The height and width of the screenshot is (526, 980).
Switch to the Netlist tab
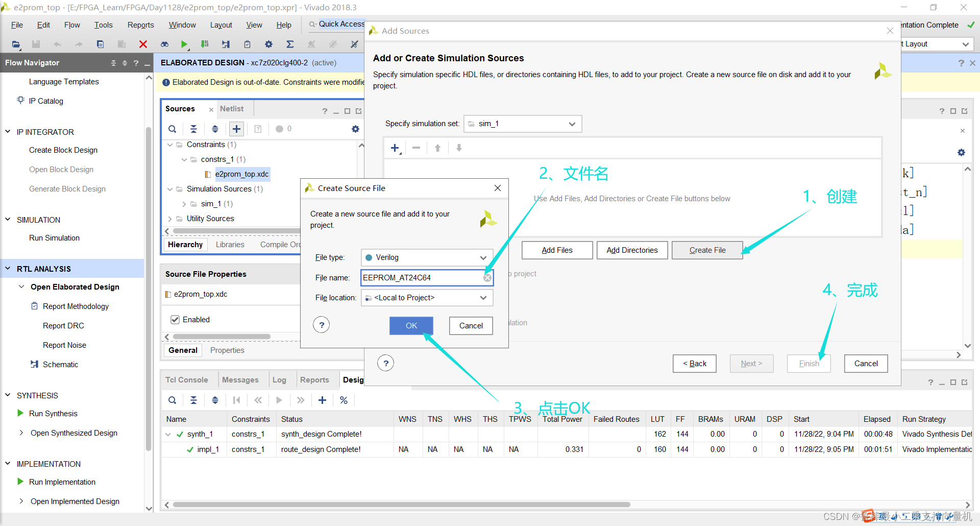click(x=232, y=109)
